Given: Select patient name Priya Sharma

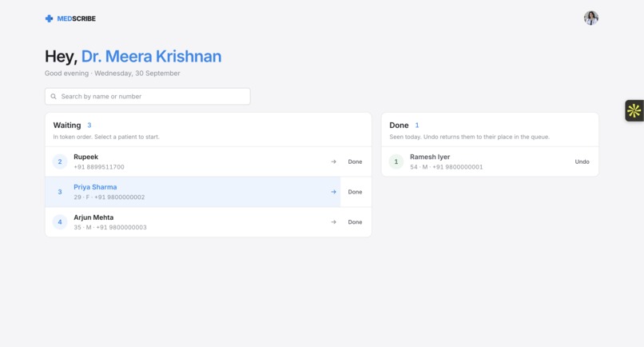Looking at the screenshot, I should pos(95,187).
